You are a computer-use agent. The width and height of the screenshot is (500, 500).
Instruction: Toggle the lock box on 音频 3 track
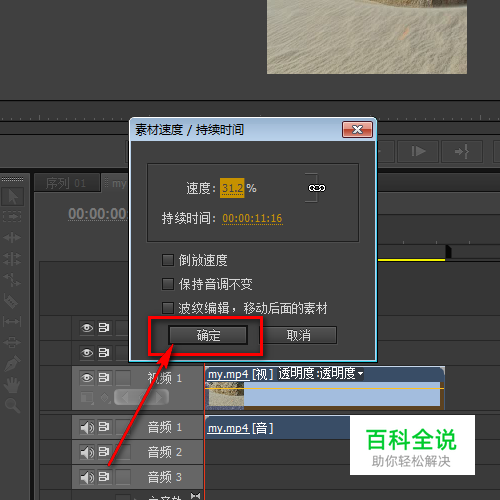(123, 477)
